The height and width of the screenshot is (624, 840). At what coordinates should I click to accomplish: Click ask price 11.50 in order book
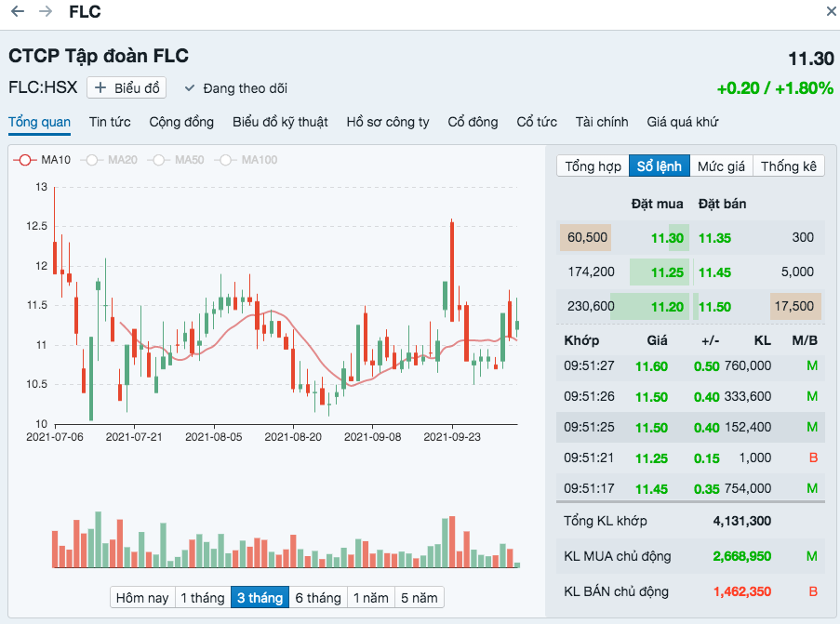(714, 306)
